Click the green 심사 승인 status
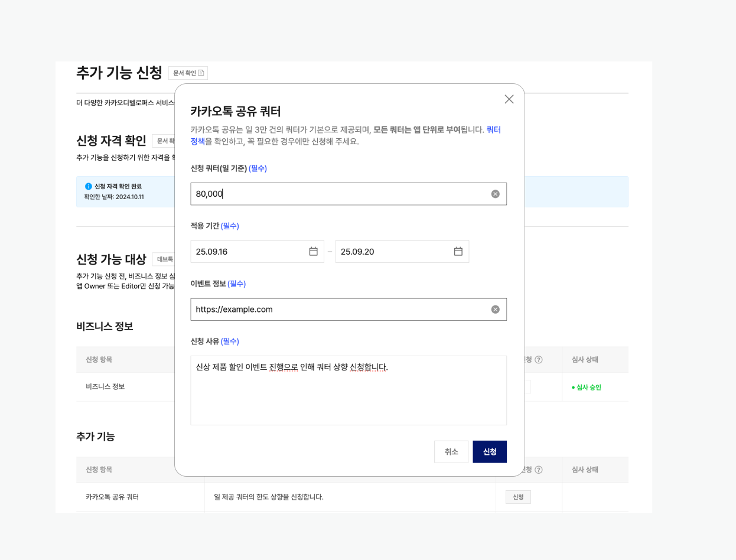 587,388
